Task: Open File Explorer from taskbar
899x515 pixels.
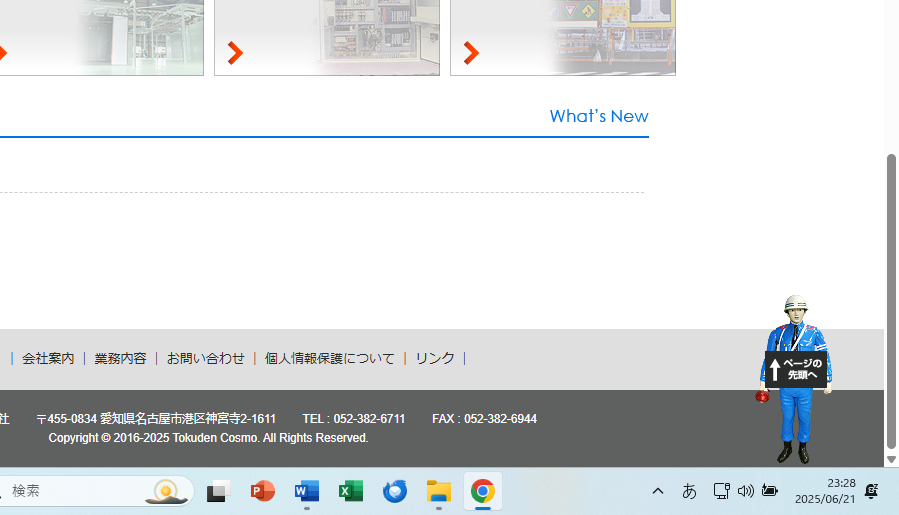Action: click(439, 491)
